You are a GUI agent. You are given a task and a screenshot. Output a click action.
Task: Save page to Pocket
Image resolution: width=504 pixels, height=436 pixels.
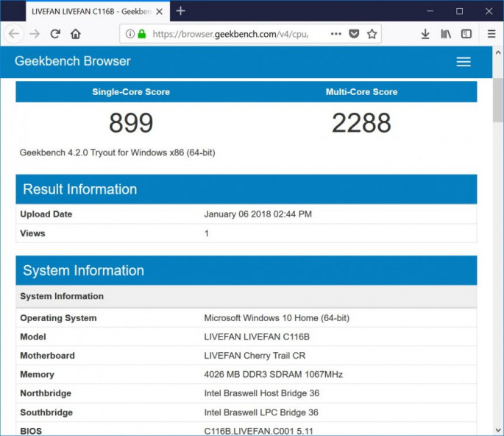(354, 34)
